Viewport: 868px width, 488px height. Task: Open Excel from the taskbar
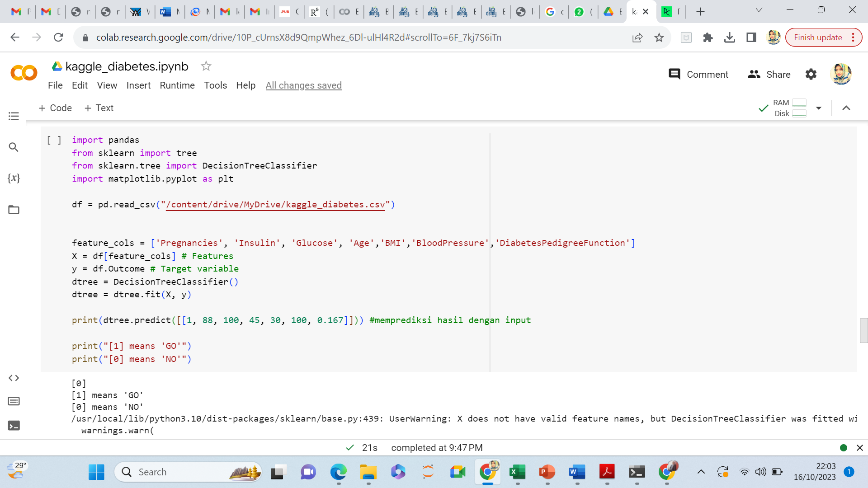pos(517,472)
